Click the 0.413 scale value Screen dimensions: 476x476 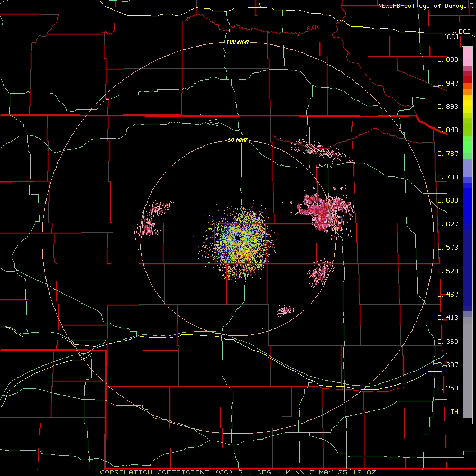(448, 318)
